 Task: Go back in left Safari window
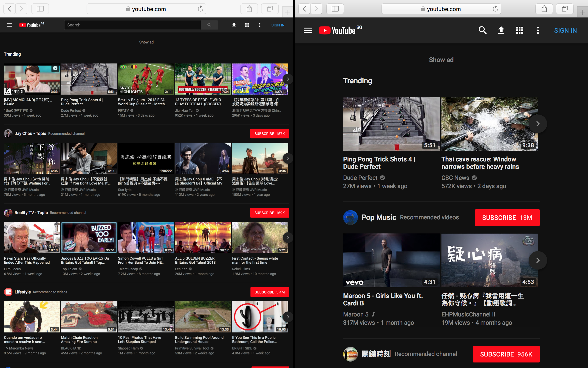pos(9,9)
